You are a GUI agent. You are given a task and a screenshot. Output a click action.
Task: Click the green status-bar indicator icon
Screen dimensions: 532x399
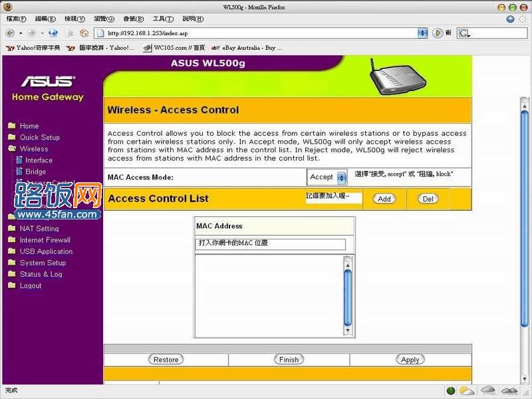point(451,391)
